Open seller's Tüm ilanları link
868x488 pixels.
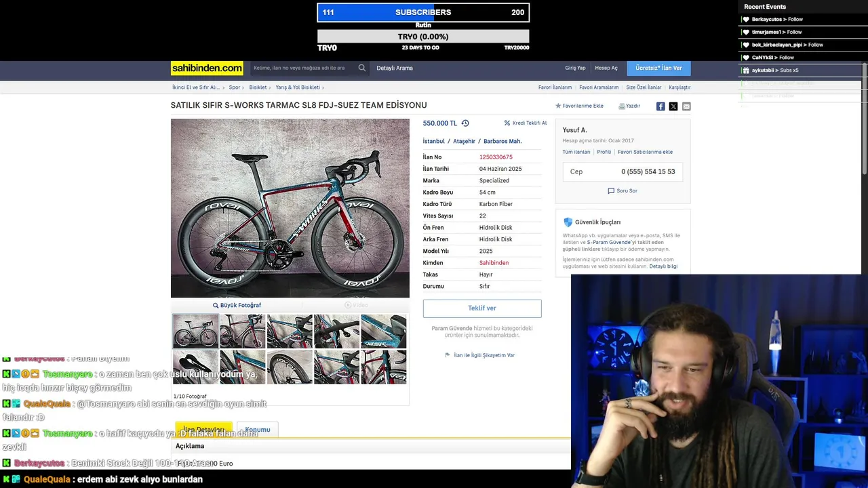(576, 152)
